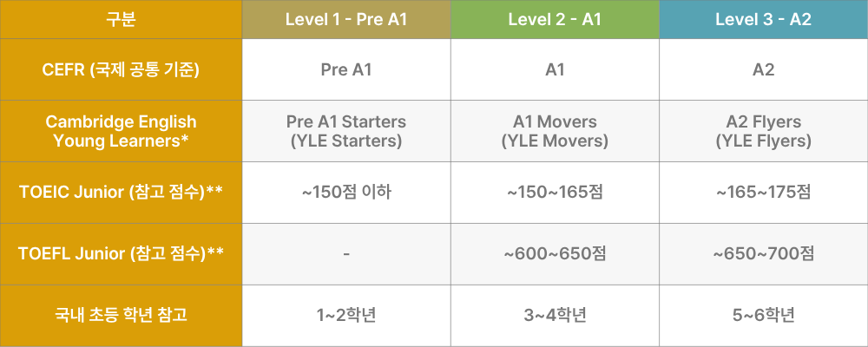Click the ~150점 이하 cell
This screenshot has height=347, width=868.
click(x=346, y=192)
